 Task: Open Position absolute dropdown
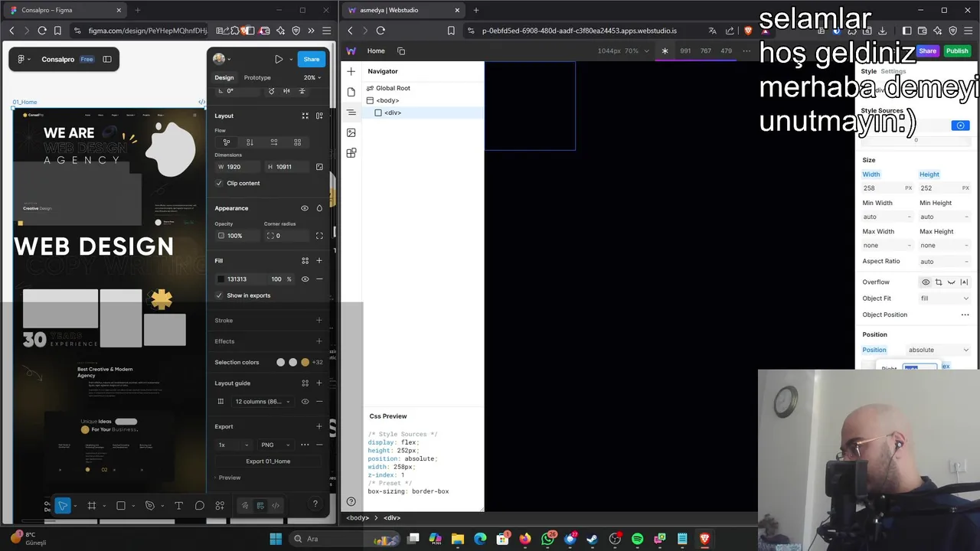coord(938,350)
